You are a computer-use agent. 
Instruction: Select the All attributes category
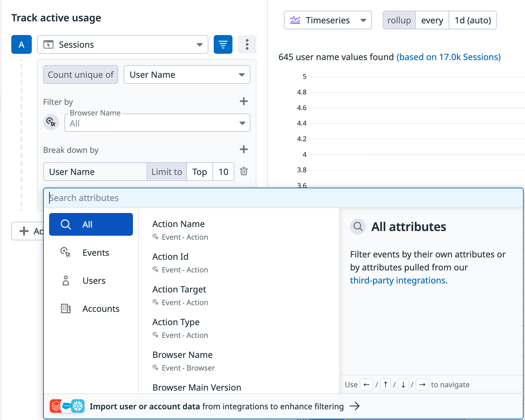[x=91, y=224]
